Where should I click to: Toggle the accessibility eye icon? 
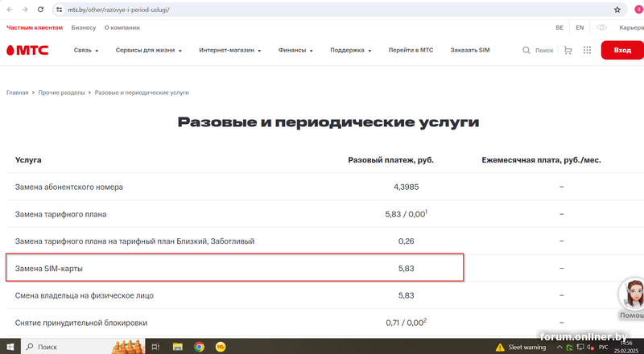click(601, 27)
